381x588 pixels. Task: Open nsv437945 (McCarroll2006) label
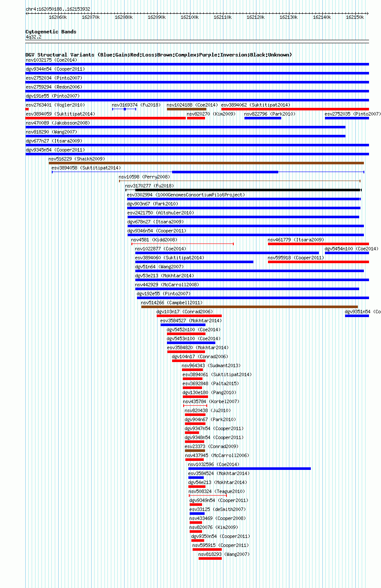coord(217,455)
